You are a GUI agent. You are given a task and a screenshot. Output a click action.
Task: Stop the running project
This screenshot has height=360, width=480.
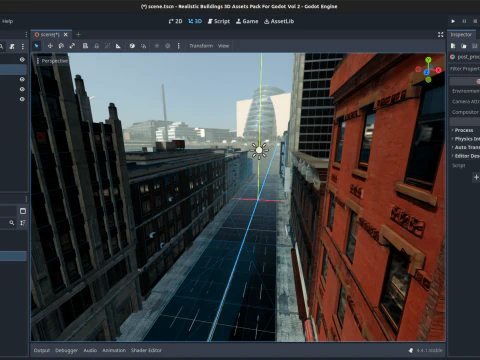475,21
